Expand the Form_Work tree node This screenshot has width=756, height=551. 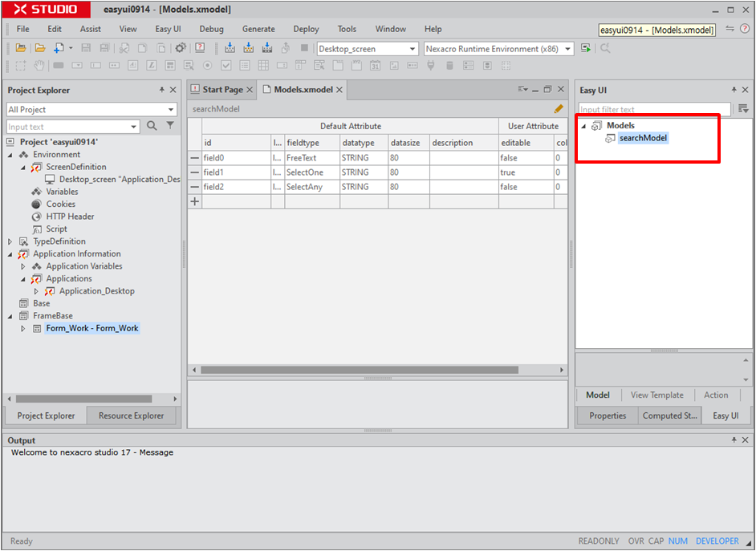coord(23,328)
